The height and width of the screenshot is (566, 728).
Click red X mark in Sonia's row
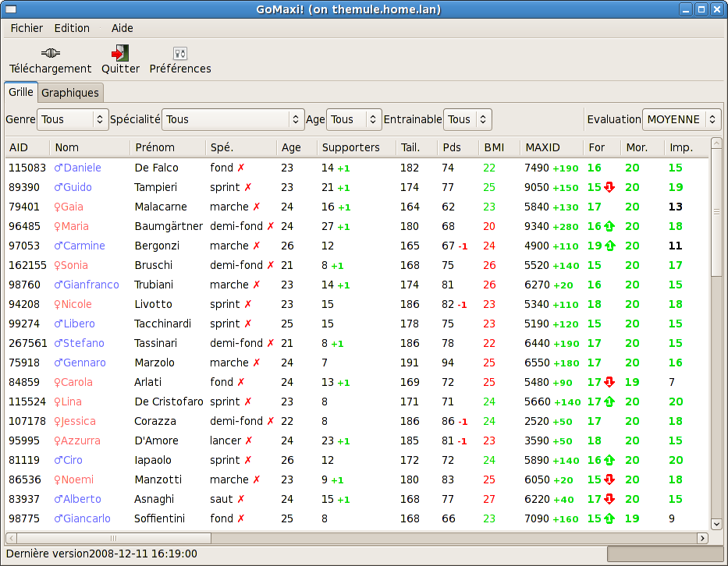(x=271, y=265)
